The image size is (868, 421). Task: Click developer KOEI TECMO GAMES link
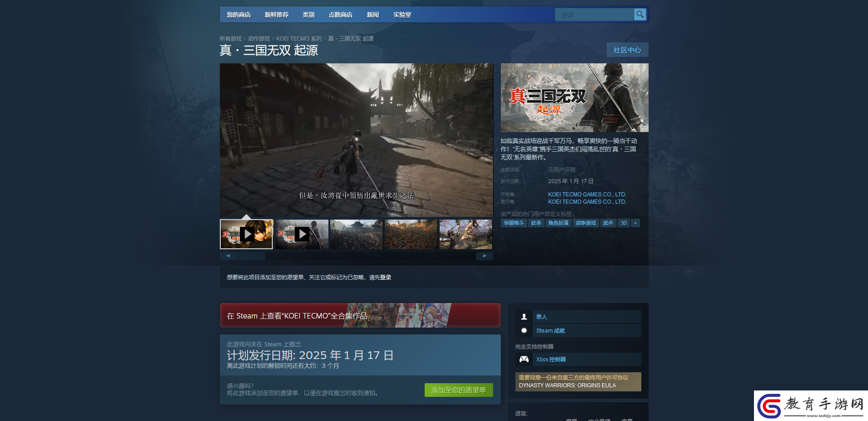[587, 195]
